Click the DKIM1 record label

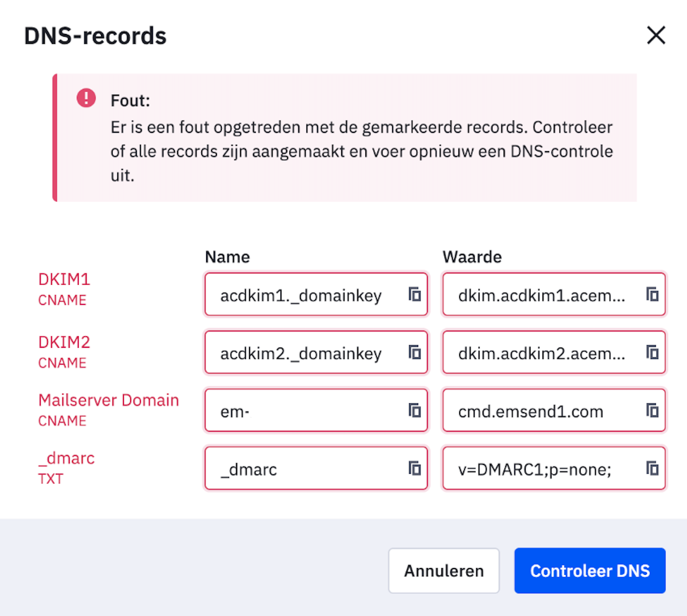click(x=64, y=279)
